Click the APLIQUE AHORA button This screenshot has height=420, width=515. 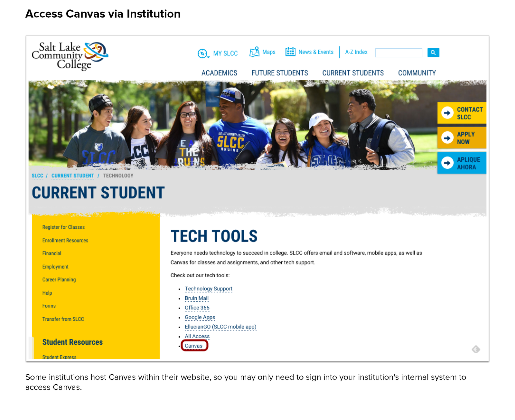tap(462, 163)
